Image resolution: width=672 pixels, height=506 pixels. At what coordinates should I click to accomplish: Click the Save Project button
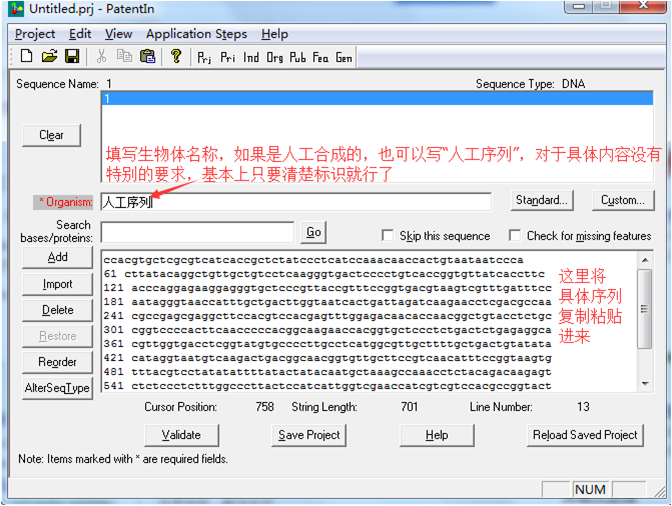coord(309,435)
